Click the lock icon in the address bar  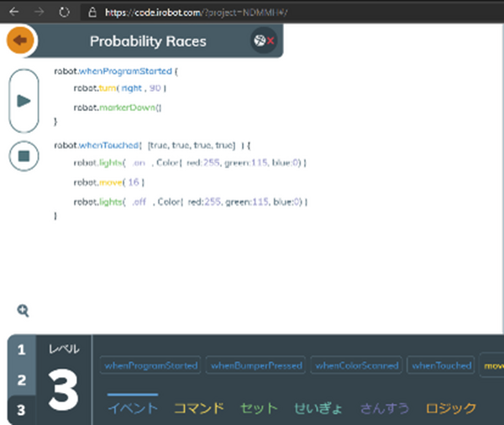(x=94, y=13)
